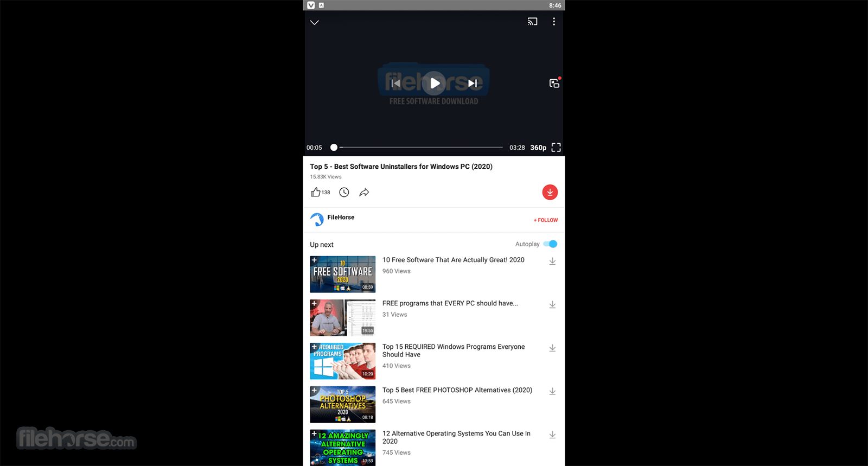This screenshot has width=868, height=466.
Task: Click the V app icon in status bar
Action: pos(311,5)
